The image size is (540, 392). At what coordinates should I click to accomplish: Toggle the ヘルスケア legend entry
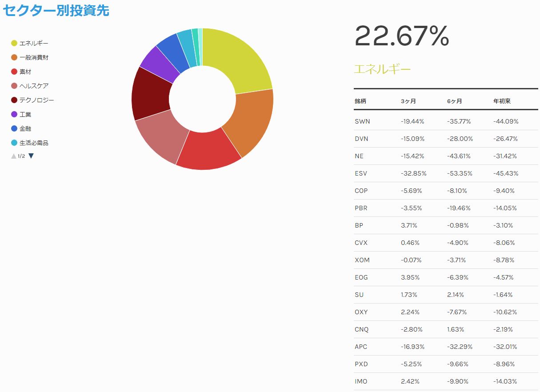[x=30, y=86]
